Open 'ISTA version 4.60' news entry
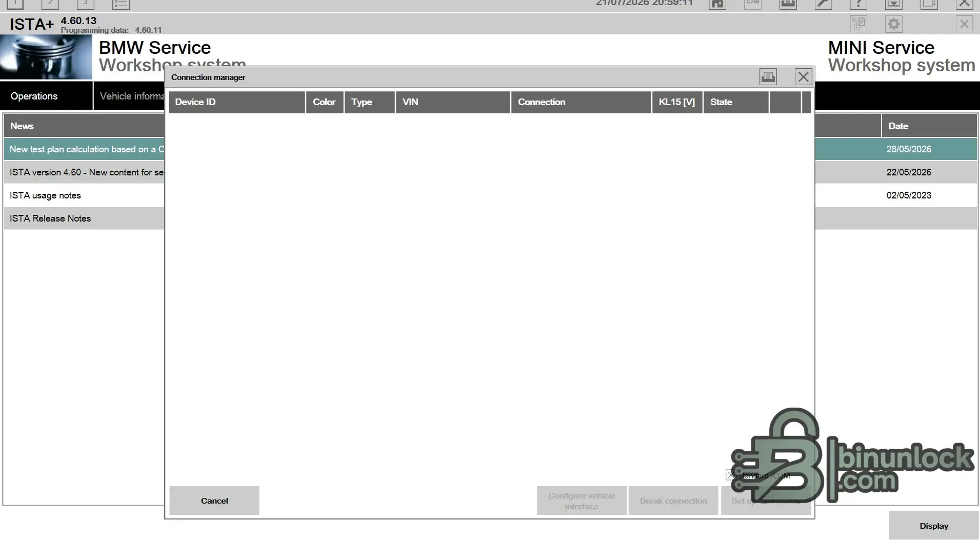This screenshot has height=540, width=980. pyautogui.click(x=84, y=172)
